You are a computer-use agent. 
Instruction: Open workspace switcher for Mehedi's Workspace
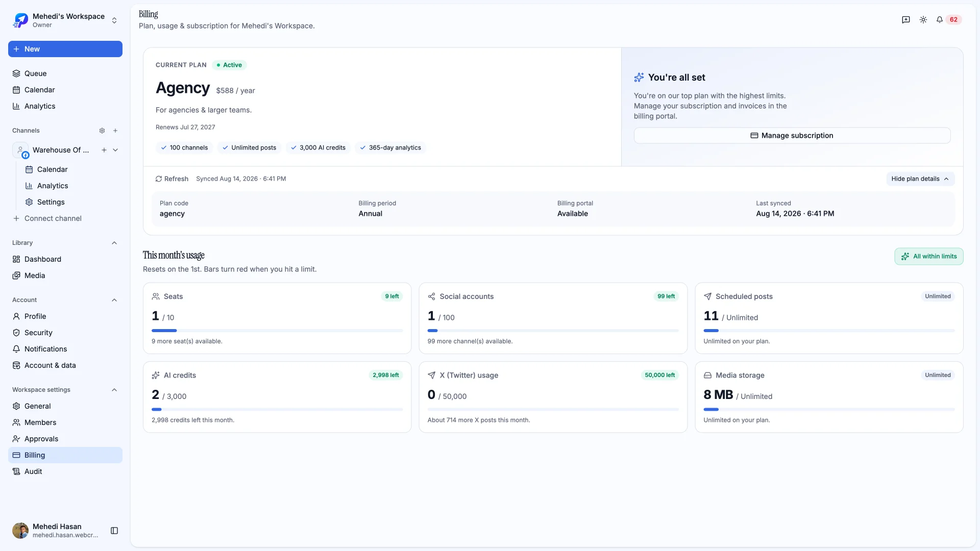tap(65, 20)
